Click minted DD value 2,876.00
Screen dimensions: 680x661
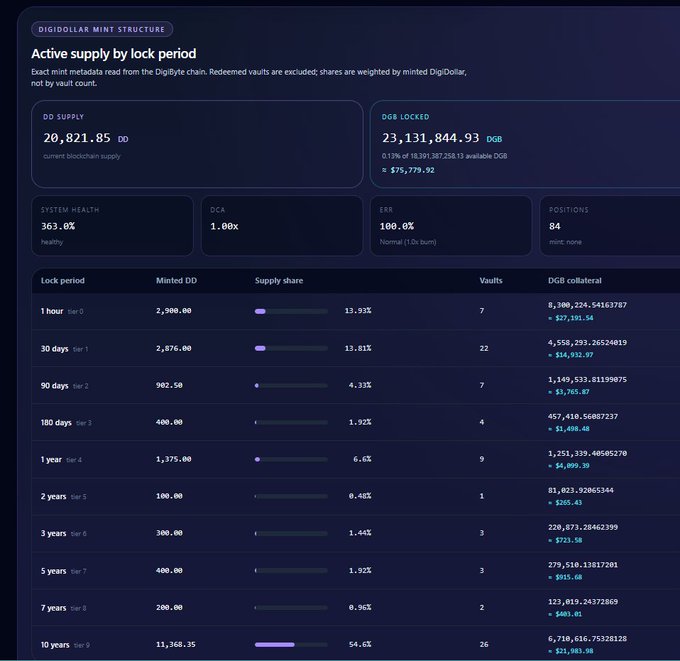[173, 348]
